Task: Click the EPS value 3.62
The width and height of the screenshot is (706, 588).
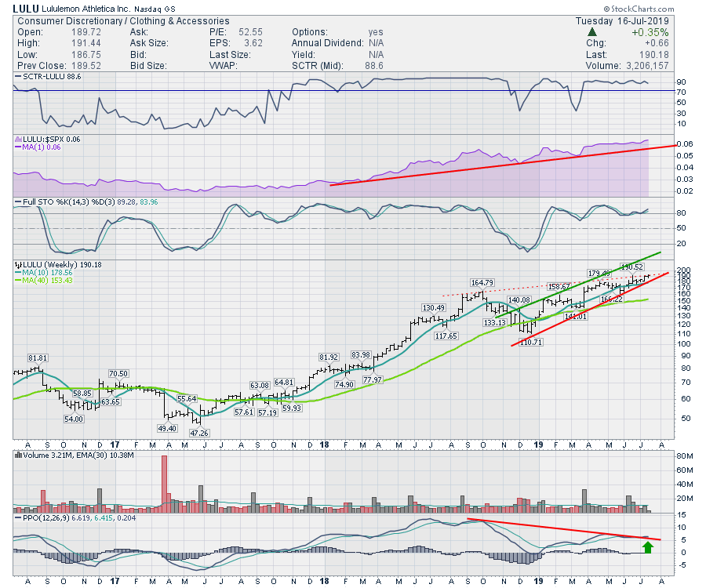Action: [253, 43]
